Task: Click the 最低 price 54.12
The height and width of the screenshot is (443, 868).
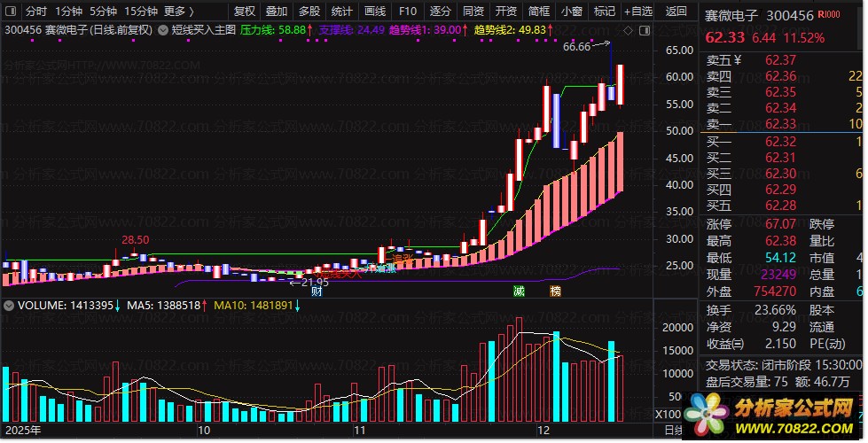Action: point(780,258)
